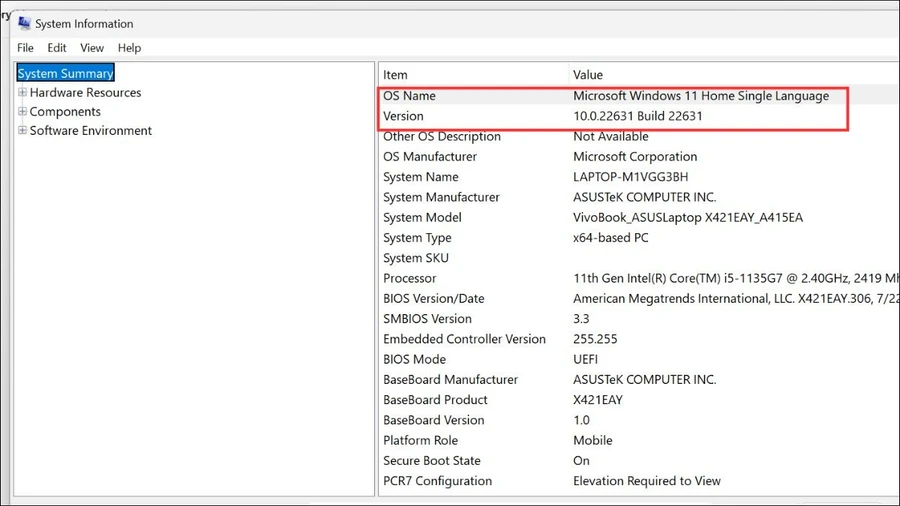
Task: Select the System Type row label
Action: 417,238
